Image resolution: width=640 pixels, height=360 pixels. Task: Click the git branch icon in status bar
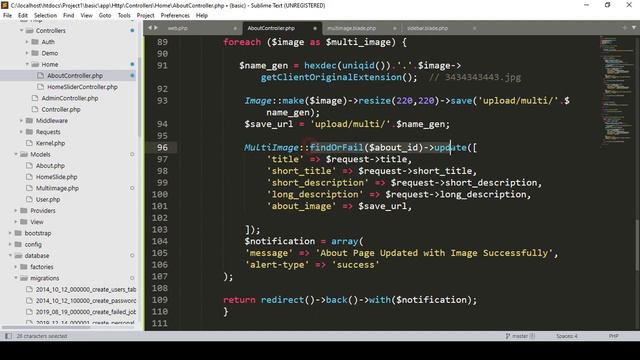pyautogui.click(x=508, y=336)
